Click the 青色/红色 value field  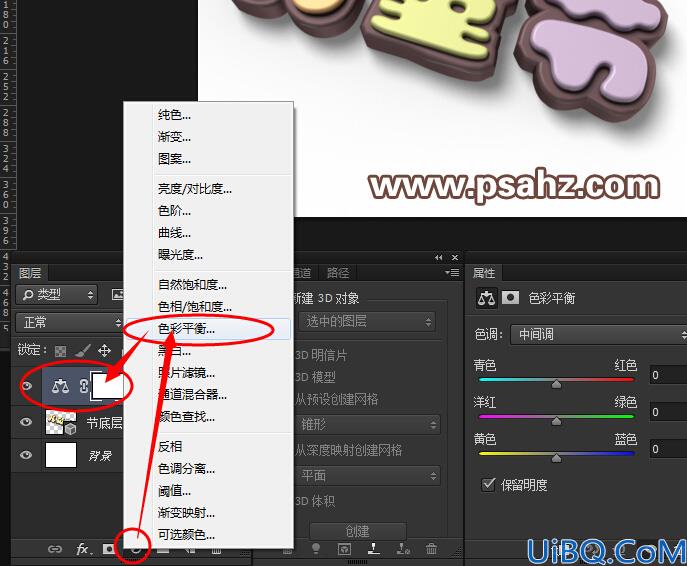click(x=668, y=375)
